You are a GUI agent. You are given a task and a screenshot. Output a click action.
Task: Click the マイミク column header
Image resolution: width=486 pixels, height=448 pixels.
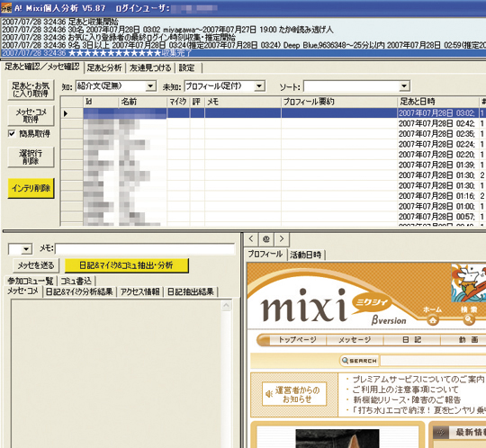click(178, 102)
